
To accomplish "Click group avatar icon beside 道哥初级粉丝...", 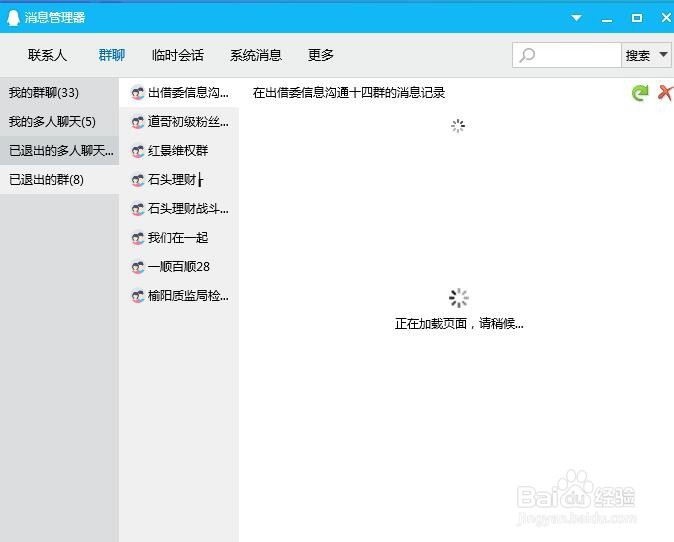I will (138, 122).
